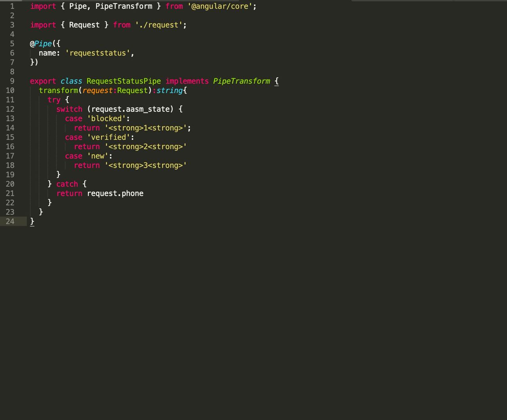
Task: Click the PipeTransform interface name on line 9
Action: click(242, 81)
